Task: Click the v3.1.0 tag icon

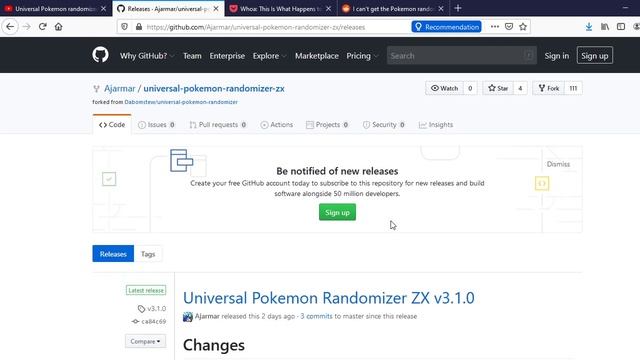Action: coord(141,309)
